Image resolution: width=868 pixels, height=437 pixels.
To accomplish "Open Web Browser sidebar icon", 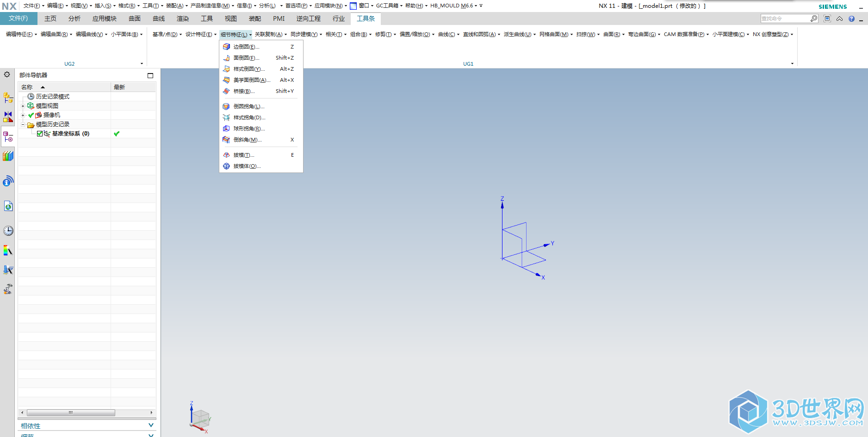I will tap(8, 206).
